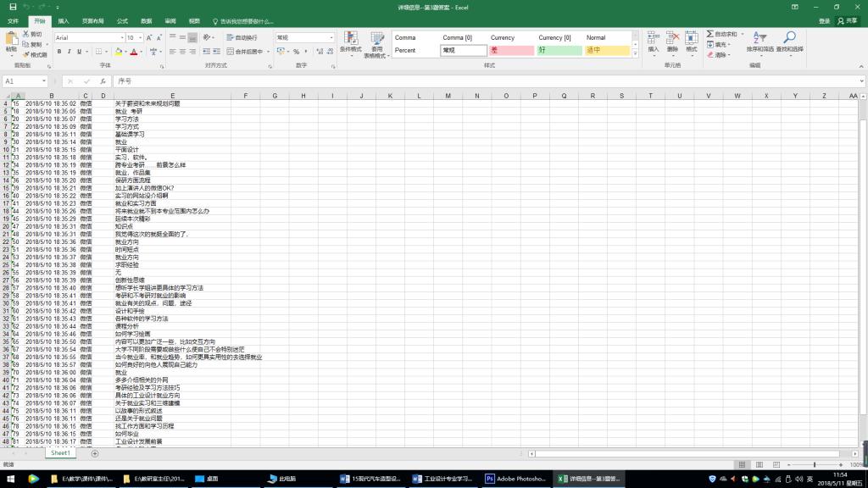Open the Arial font name dropdown
Viewport: 868px width, 488px height.
pos(120,38)
